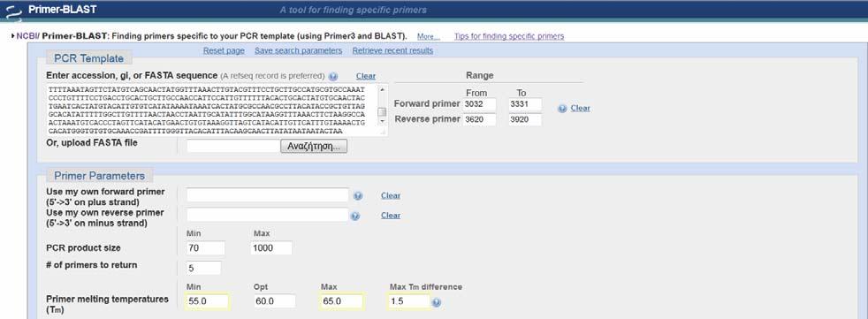Open help icon for Max Tm difference
Screen dimensions: 868x319
point(437,302)
